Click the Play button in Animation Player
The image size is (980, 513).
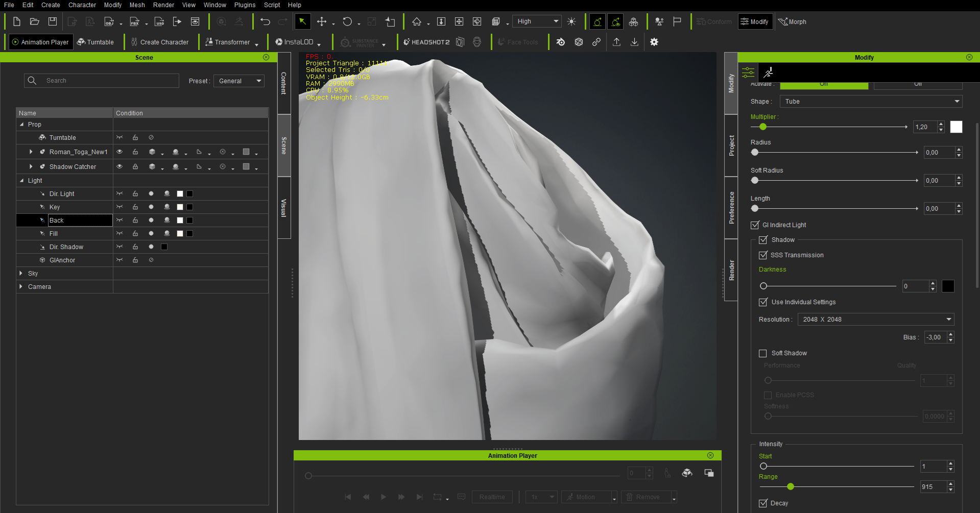click(x=384, y=497)
